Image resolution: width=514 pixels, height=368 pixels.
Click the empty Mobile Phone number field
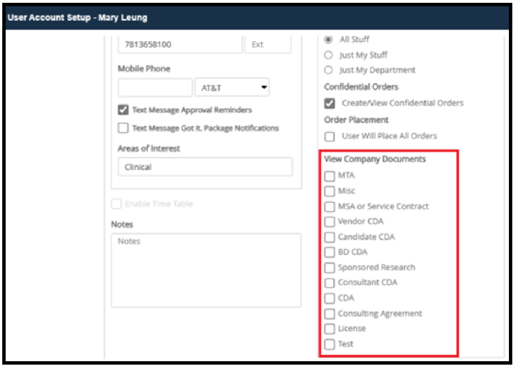[x=155, y=88]
